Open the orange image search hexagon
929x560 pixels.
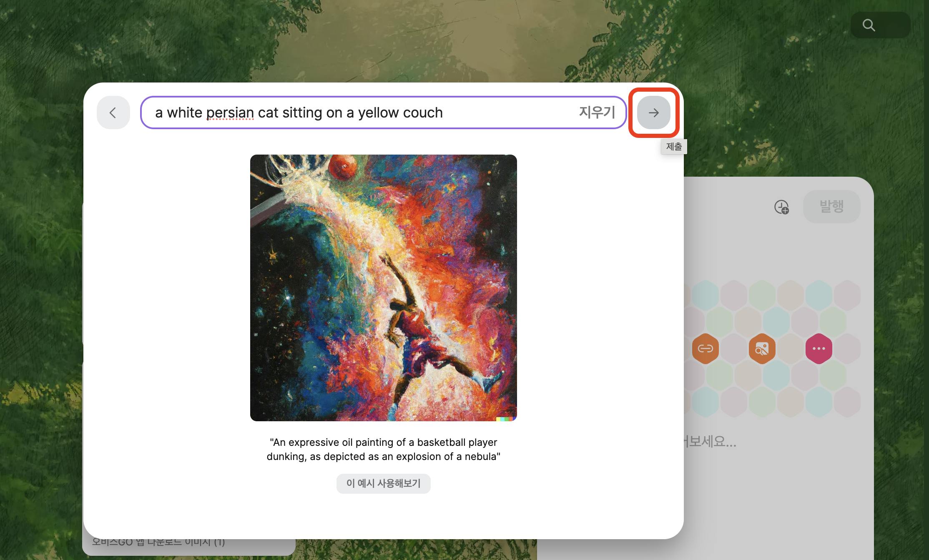coord(762,348)
